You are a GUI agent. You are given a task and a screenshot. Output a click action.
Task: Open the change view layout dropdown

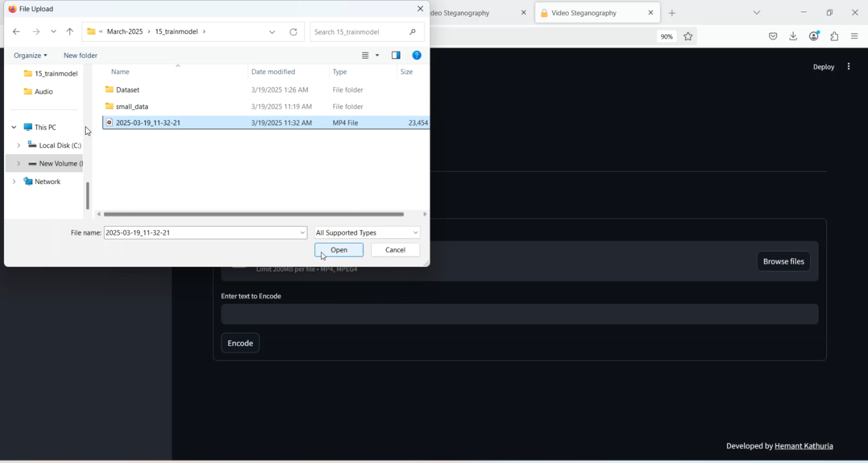point(377,56)
